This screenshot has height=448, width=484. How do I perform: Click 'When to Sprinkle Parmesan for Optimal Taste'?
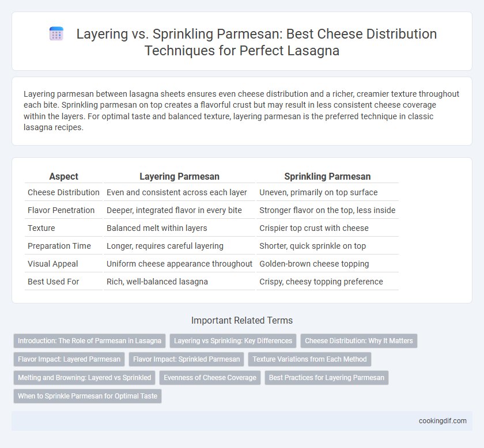point(88,396)
